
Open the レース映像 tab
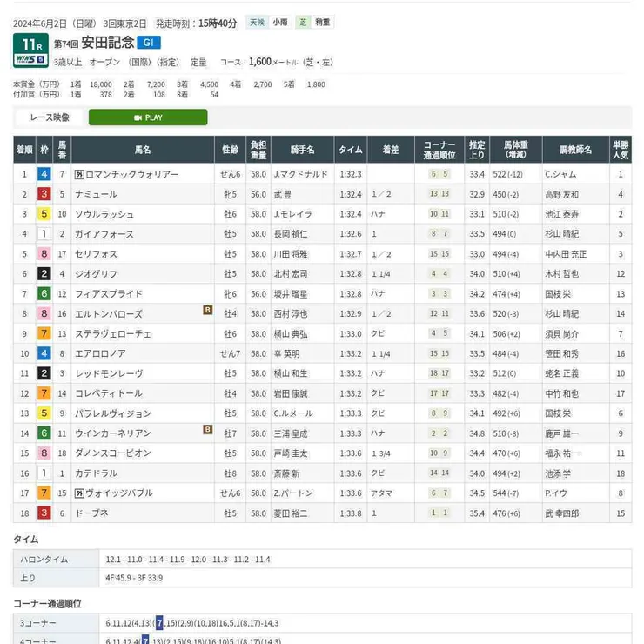click(49, 117)
